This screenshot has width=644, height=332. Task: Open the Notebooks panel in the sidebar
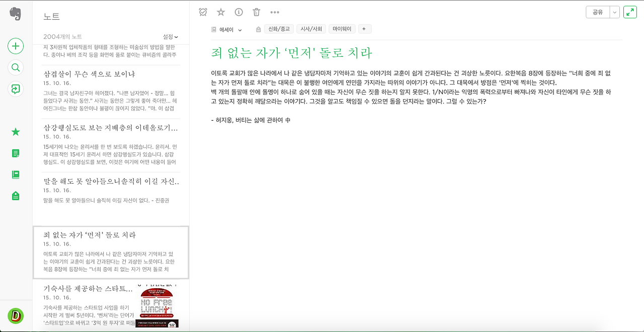point(15,174)
